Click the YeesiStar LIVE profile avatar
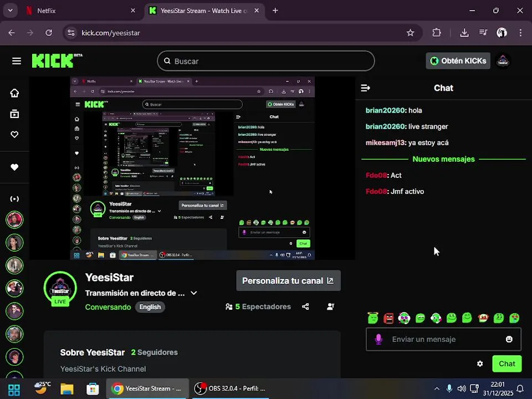Viewport: 532px width, 399px height. tap(60, 288)
